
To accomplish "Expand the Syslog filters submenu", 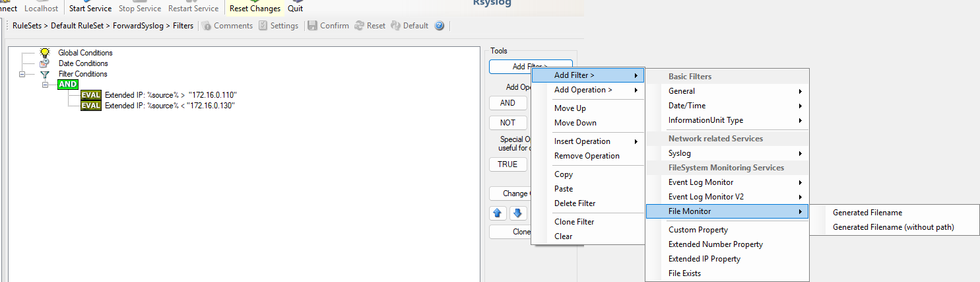I will pos(727,153).
